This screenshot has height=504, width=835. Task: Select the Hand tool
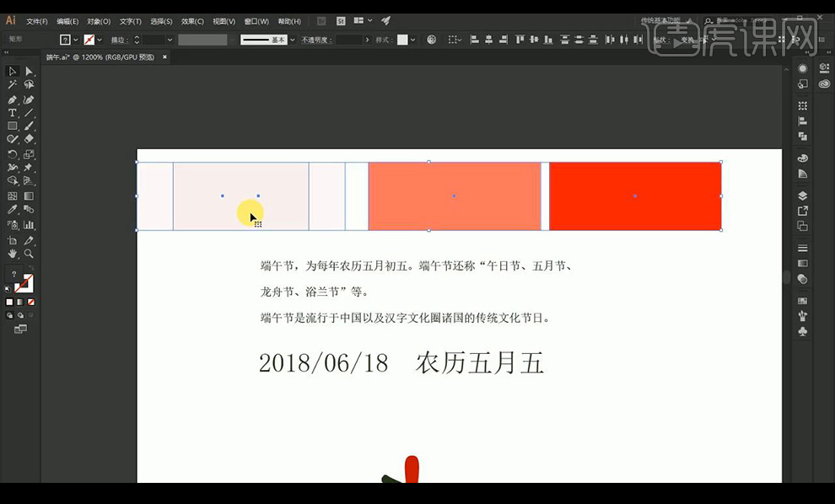pos(13,253)
